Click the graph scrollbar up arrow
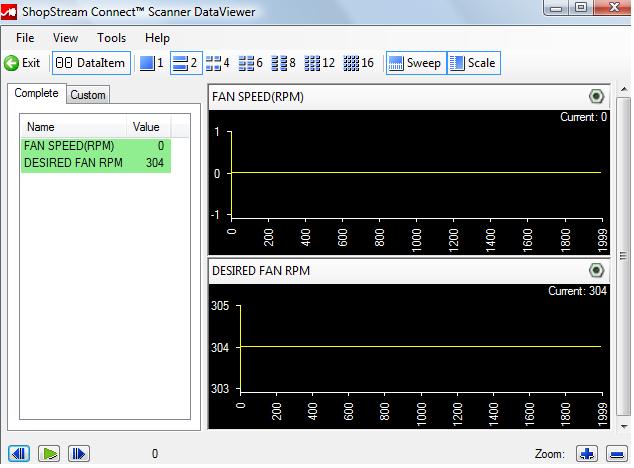The height and width of the screenshot is (468, 634). click(x=623, y=89)
